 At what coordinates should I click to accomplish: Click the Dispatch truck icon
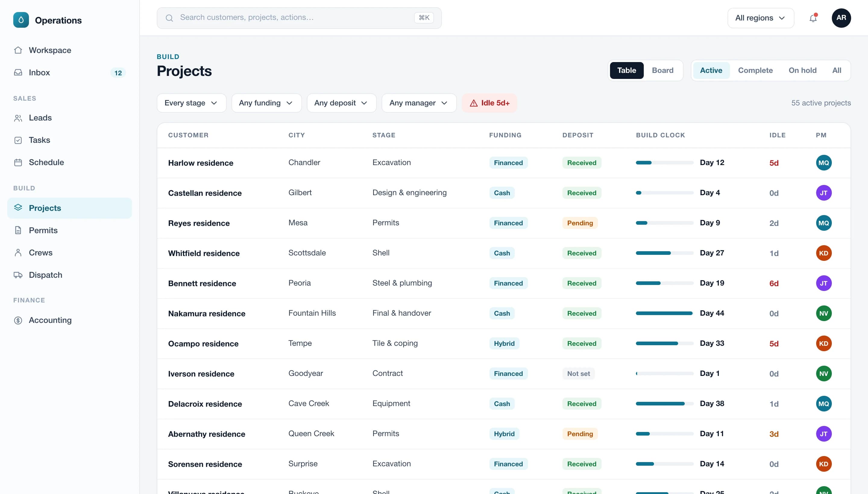18,275
